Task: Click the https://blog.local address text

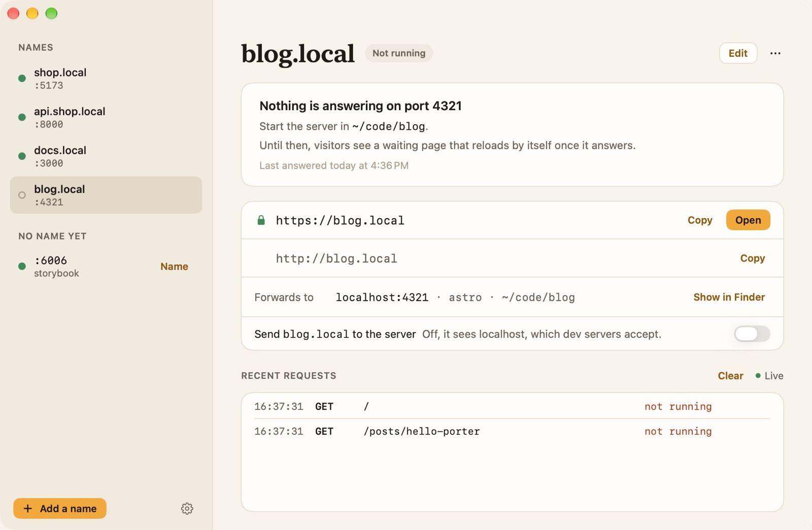Action: (340, 221)
